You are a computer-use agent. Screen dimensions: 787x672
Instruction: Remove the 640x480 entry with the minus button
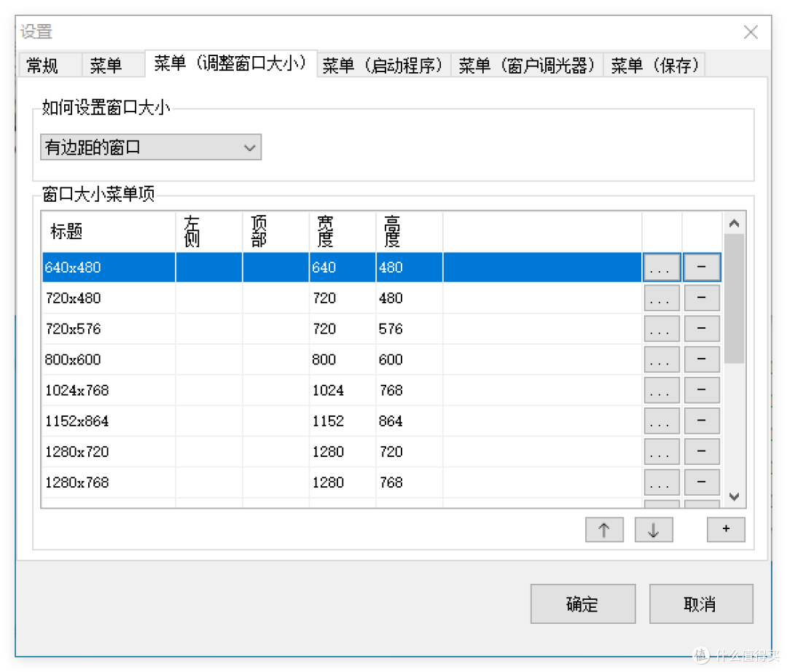coord(702,267)
